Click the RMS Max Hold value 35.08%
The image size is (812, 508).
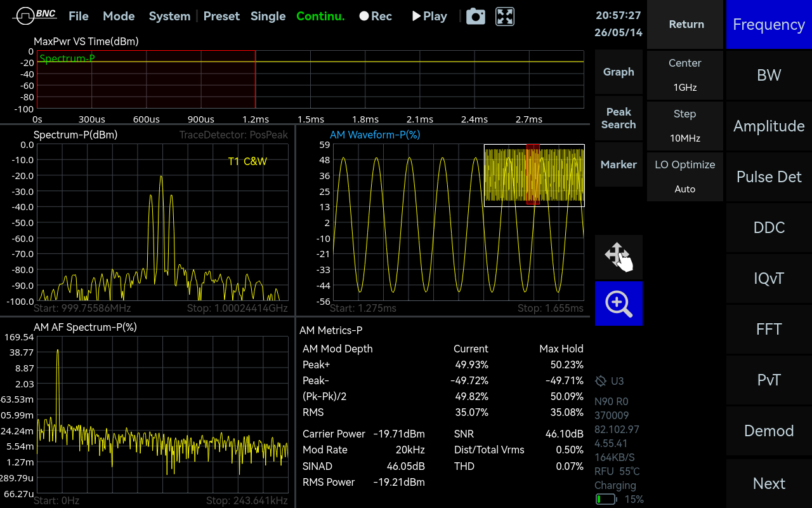[567, 412]
